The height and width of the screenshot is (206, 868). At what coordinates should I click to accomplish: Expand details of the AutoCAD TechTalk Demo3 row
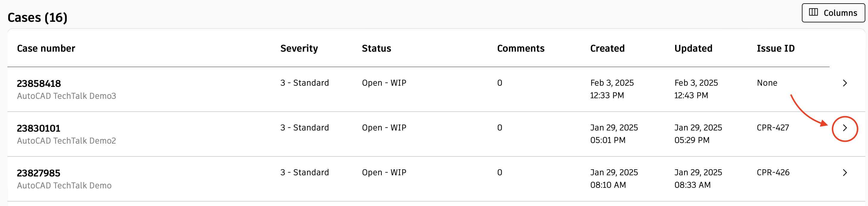[x=845, y=83]
